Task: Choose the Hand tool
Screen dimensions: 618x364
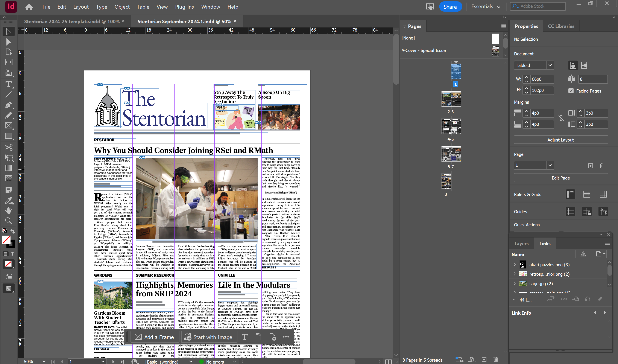Action: (8, 210)
